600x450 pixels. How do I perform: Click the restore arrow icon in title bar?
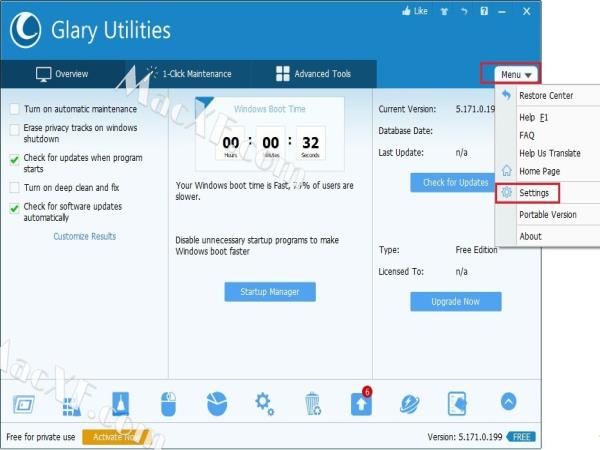[x=464, y=11]
